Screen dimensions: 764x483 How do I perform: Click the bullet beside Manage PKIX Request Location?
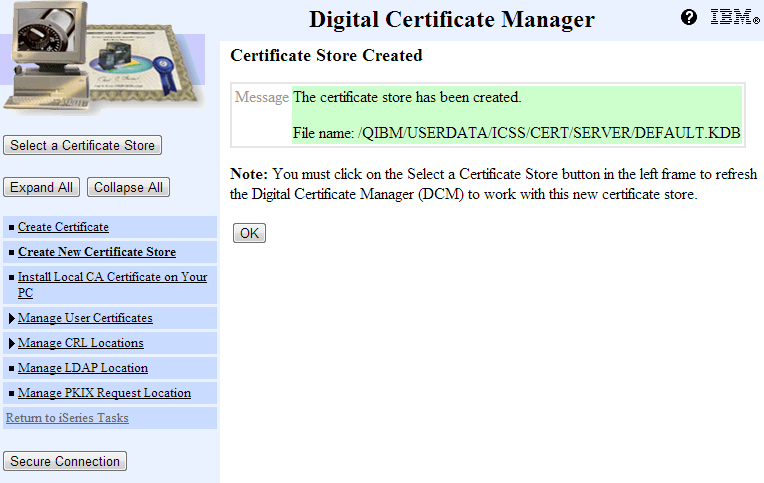pos(12,393)
